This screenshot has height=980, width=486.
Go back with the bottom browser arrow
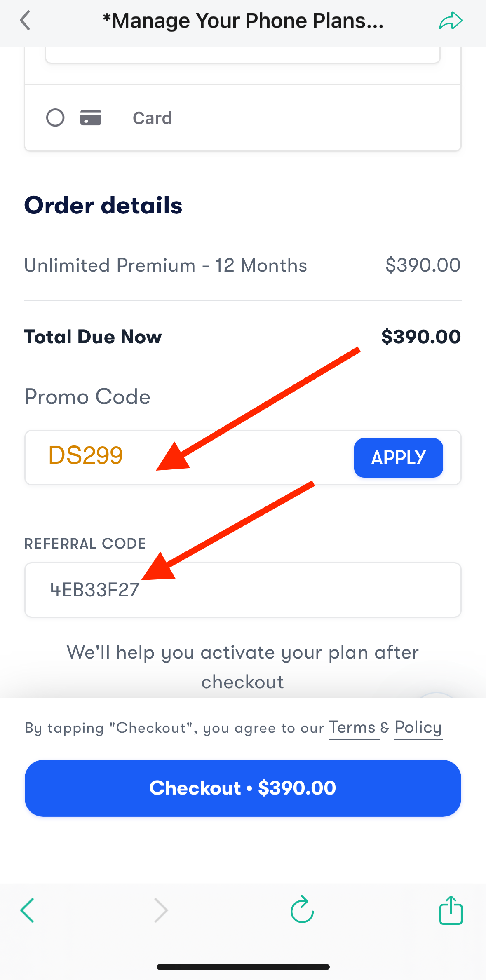27,910
